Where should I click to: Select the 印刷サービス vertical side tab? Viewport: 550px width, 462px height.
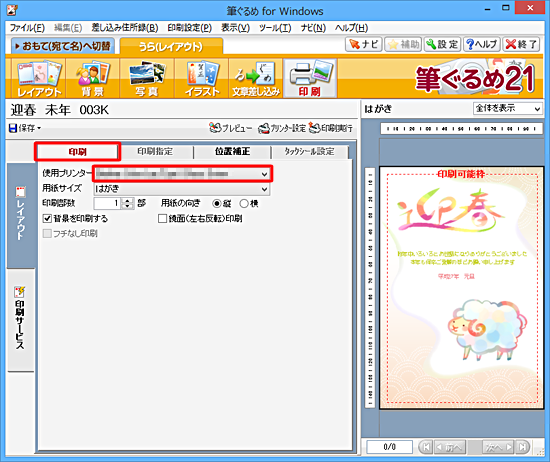click(x=21, y=319)
